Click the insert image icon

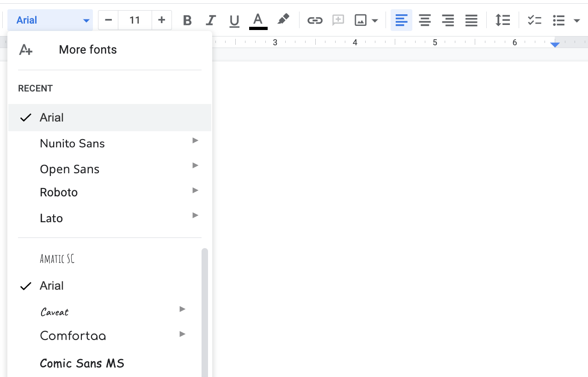click(361, 20)
